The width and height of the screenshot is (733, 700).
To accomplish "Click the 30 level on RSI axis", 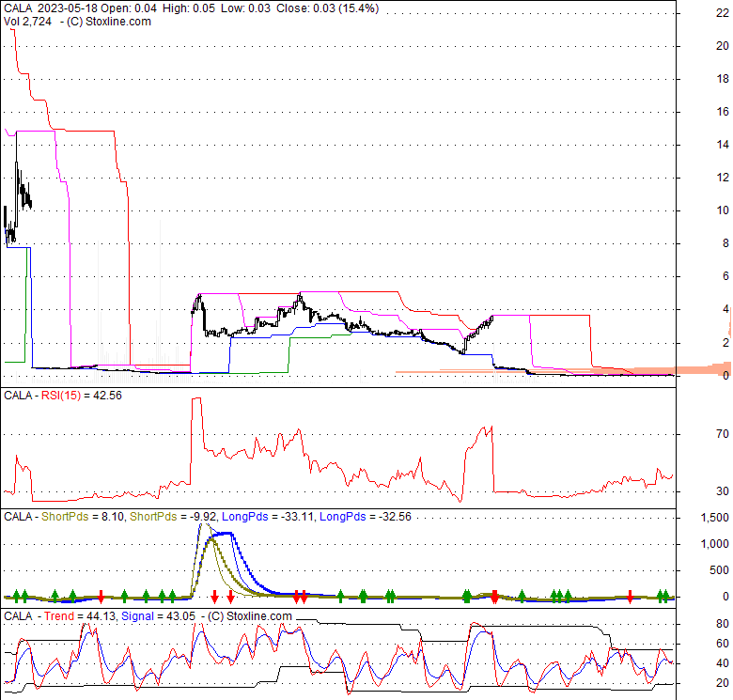I will coord(723,491).
